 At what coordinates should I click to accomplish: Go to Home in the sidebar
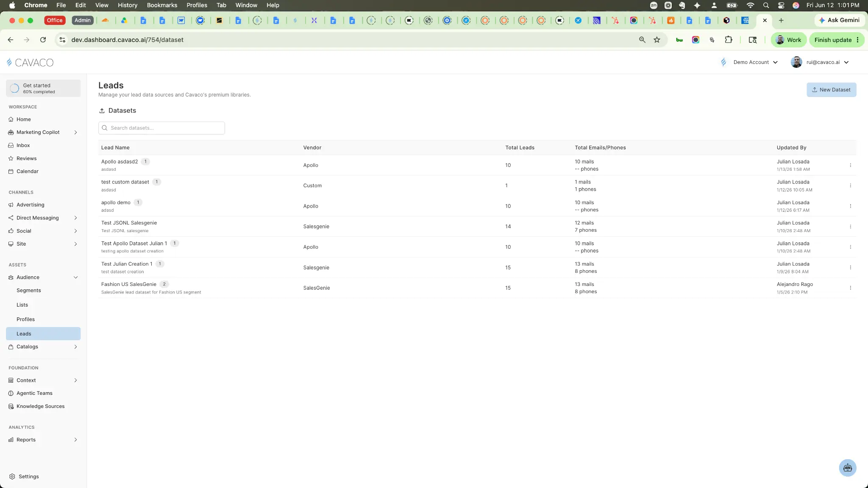tap(23, 119)
